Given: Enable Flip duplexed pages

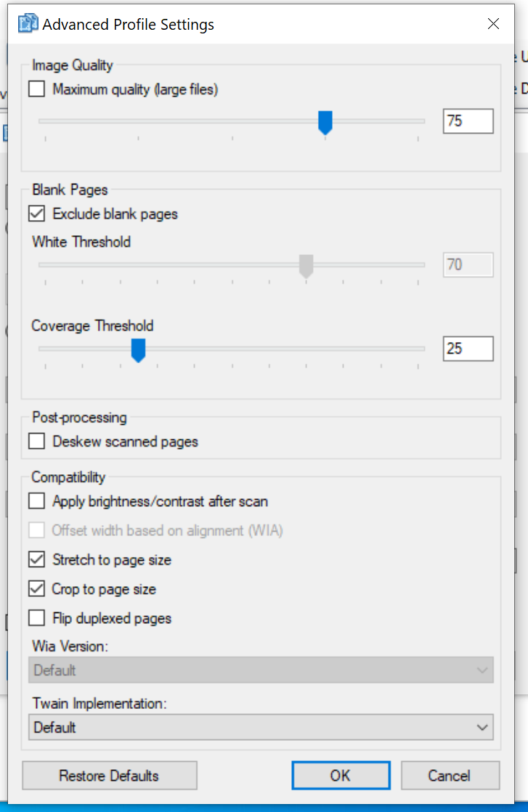Looking at the screenshot, I should [37, 617].
